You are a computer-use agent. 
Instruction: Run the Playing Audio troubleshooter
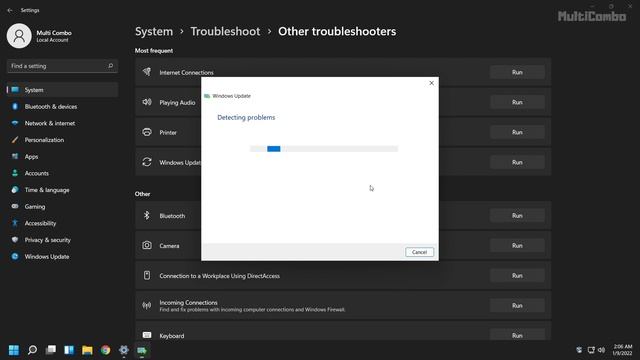[x=517, y=102]
